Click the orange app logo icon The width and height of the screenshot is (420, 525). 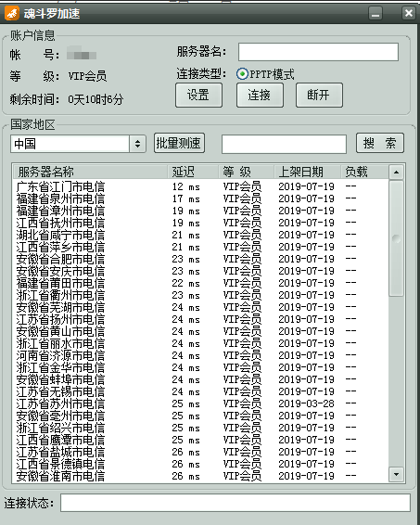(x=12, y=13)
